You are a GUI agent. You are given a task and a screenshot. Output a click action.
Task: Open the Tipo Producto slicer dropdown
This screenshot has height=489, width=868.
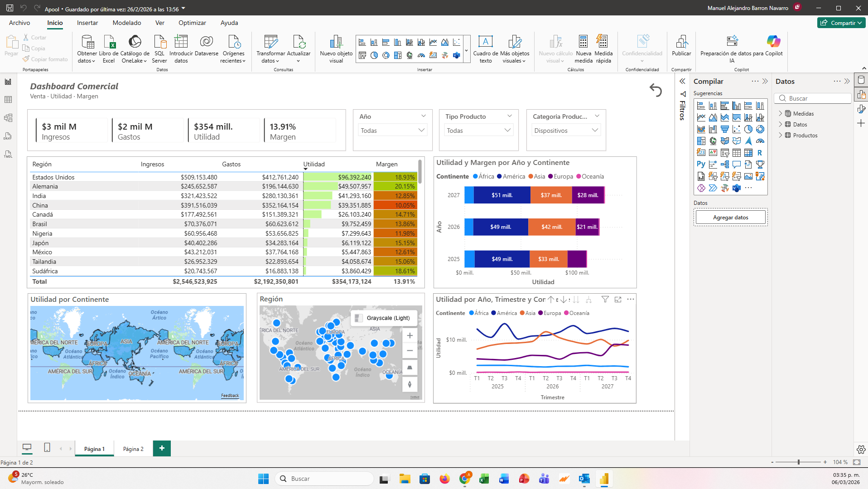tap(507, 131)
